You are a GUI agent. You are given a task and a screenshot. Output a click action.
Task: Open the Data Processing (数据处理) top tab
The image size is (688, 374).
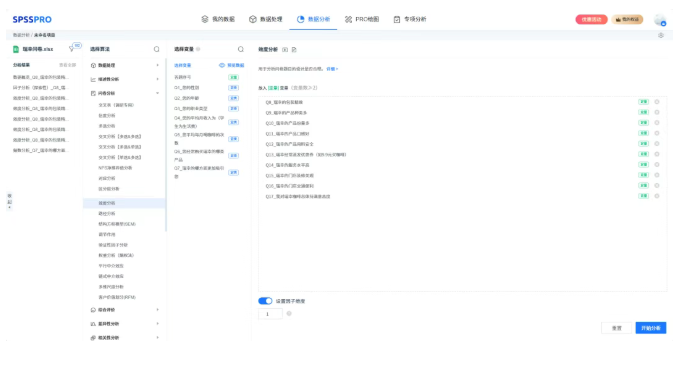click(265, 19)
